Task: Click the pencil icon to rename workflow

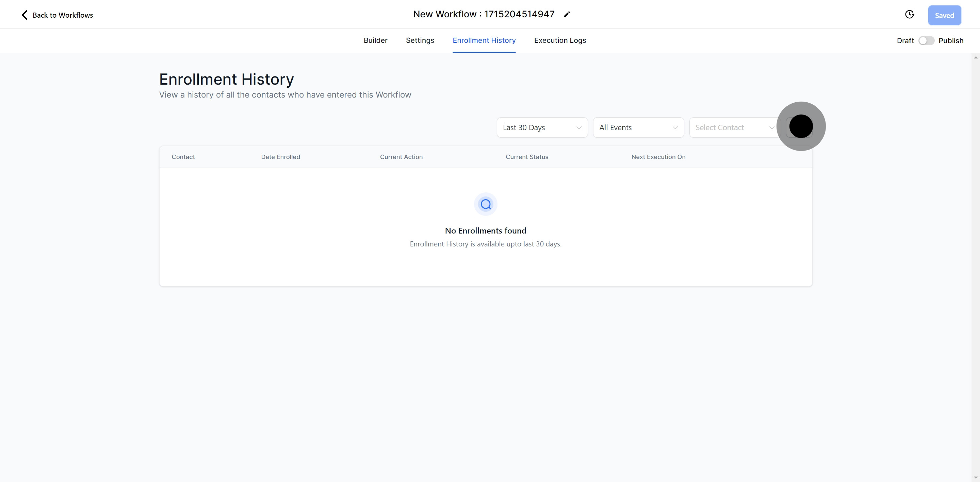Action: tap(567, 14)
